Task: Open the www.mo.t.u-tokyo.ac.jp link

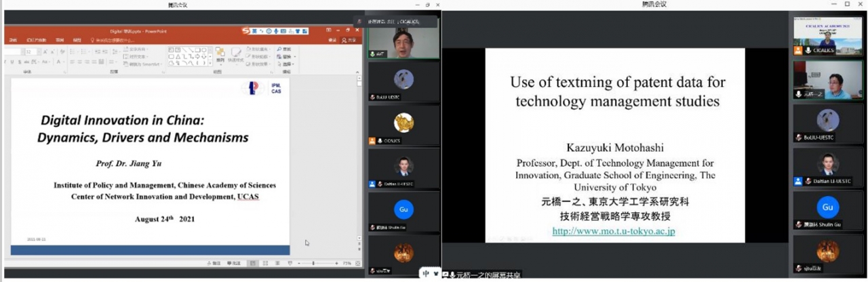Action: 613,231
